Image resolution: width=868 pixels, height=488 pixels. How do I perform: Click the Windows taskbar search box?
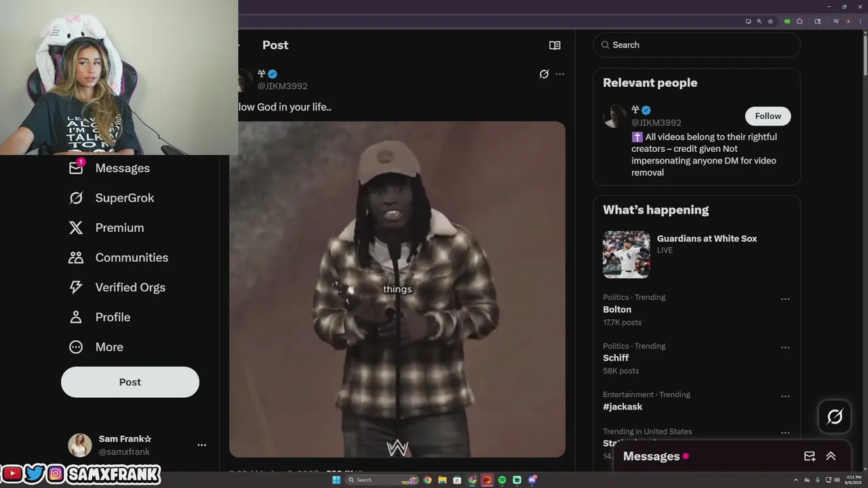coord(382,480)
